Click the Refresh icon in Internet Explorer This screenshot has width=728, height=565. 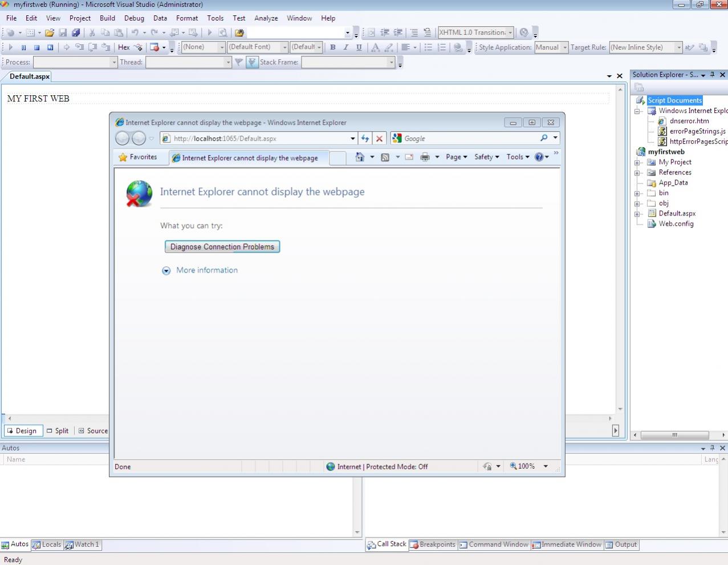[365, 139]
